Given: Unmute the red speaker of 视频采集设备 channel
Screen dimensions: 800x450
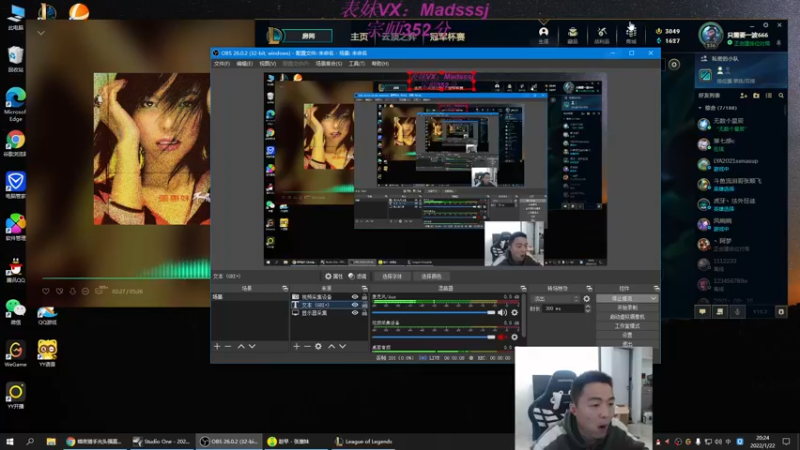Looking at the screenshot, I should pos(502,337).
